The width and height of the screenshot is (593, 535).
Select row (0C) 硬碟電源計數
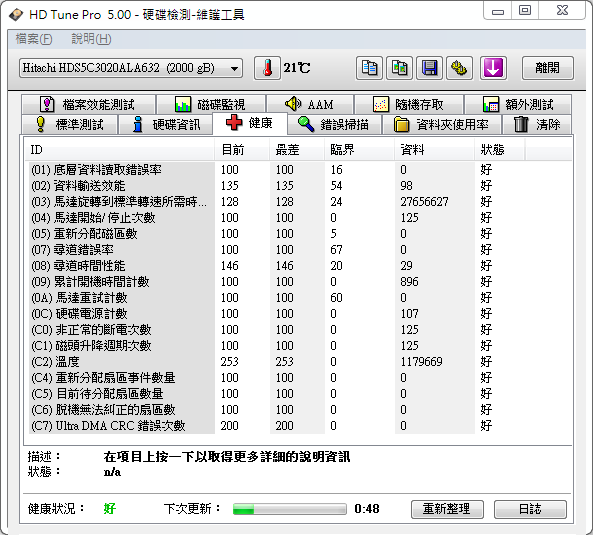click(x=299, y=314)
